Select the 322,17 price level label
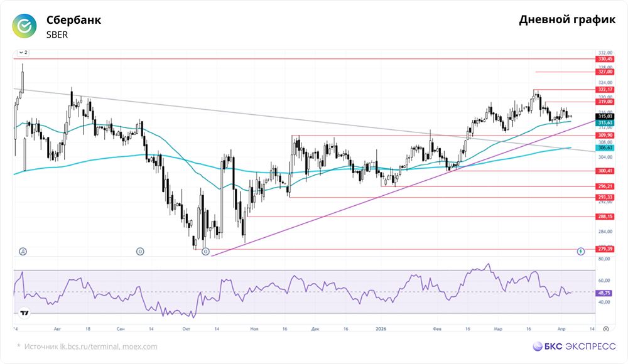This screenshot has width=628, height=364. (605, 89)
